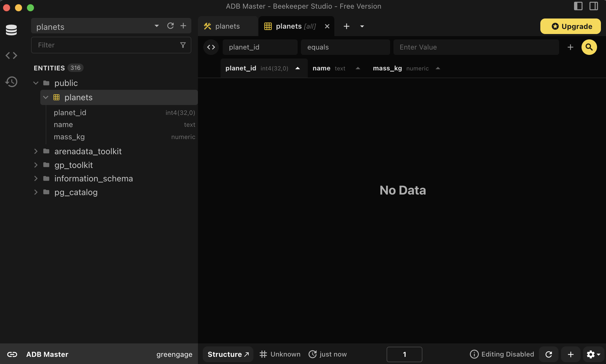Open the planet_id filter column dropdown

(x=260, y=47)
